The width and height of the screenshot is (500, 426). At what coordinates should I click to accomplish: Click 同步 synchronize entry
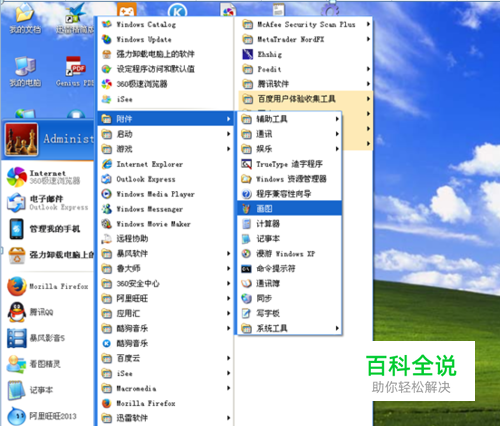click(x=289, y=298)
